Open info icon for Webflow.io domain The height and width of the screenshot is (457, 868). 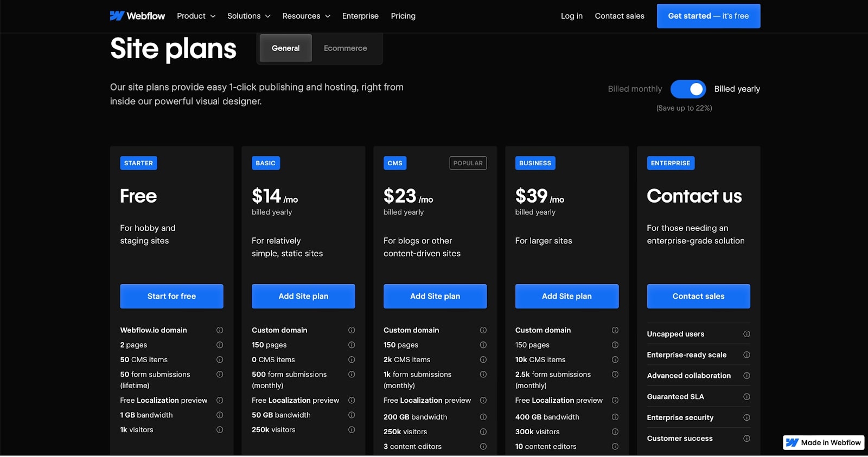click(x=220, y=330)
